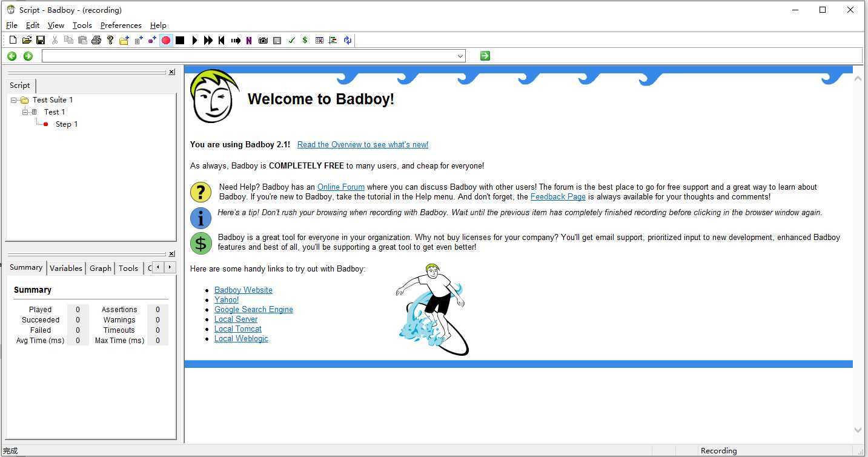Follow the Local Tomcat link
Viewport: 868px width, 457px height.
[x=238, y=329]
